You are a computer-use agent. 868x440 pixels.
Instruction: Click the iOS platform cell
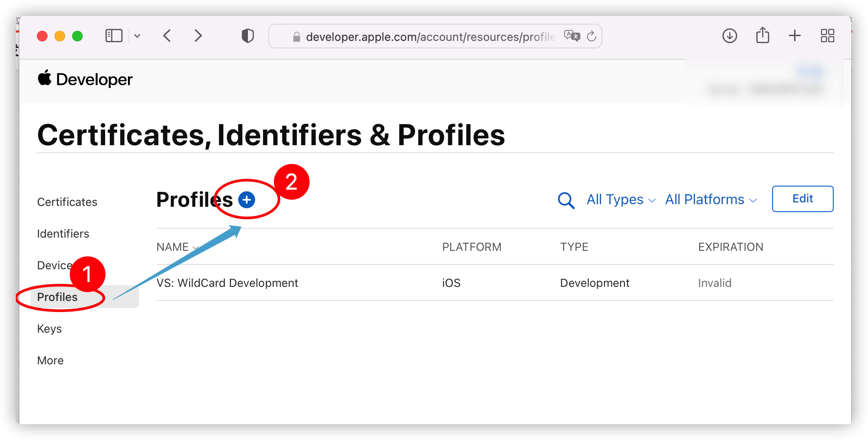tap(452, 283)
